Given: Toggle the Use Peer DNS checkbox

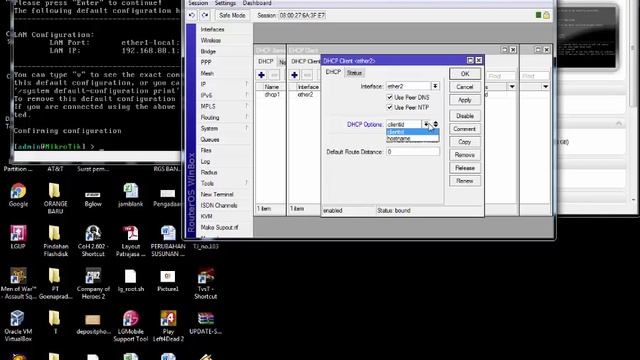Looking at the screenshot, I should (x=389, y=98).
